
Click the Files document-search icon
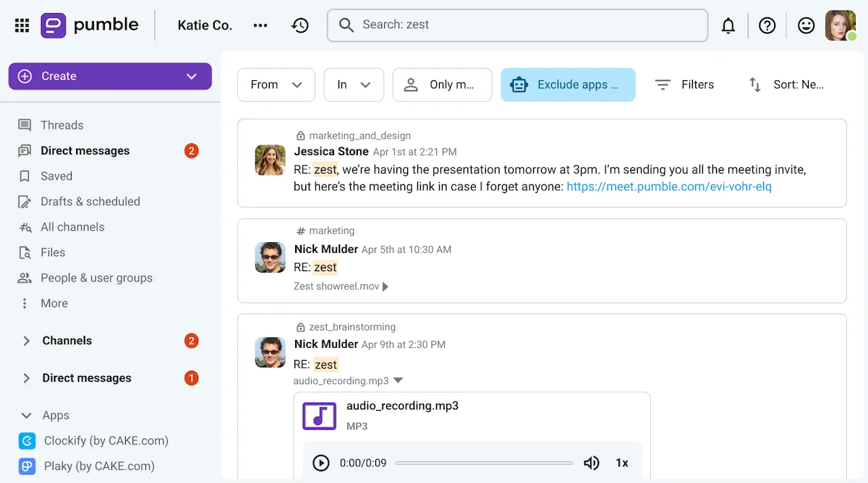click(x=25, y=252)
